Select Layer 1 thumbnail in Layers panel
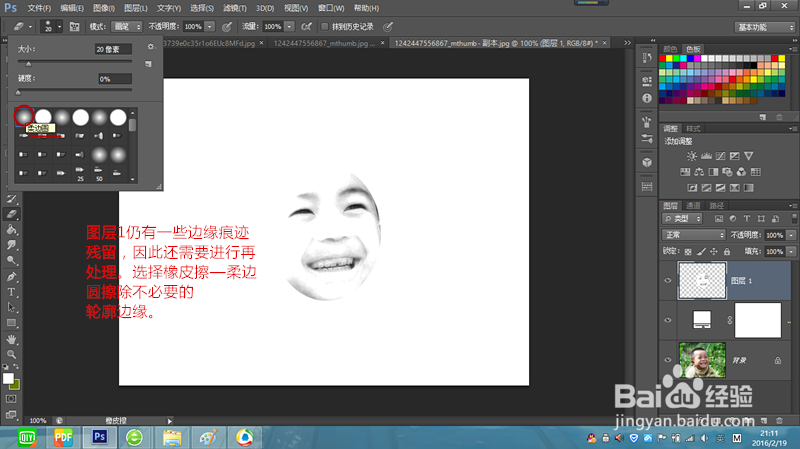Image resolution: width=800 pixels, height=449 pixels. coord(702,281)
